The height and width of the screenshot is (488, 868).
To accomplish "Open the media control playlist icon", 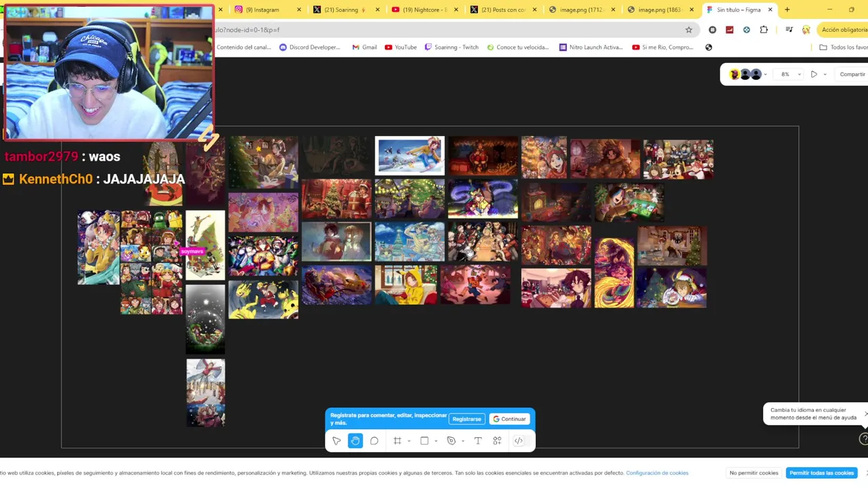I will pyautogui.click(x=789, y=30).
